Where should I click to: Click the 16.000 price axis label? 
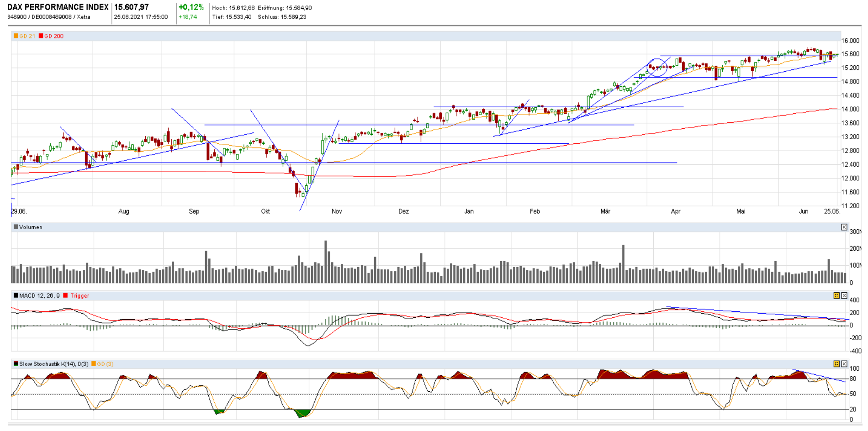pyautogui.click(x=851, y=41)
